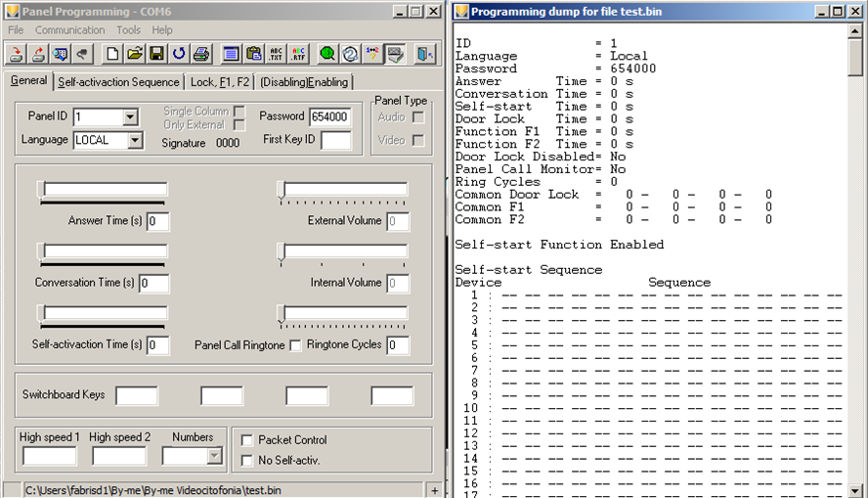Switch to the Self-activaction Sequence tab
868x498 pixels.
pos(118,82)
